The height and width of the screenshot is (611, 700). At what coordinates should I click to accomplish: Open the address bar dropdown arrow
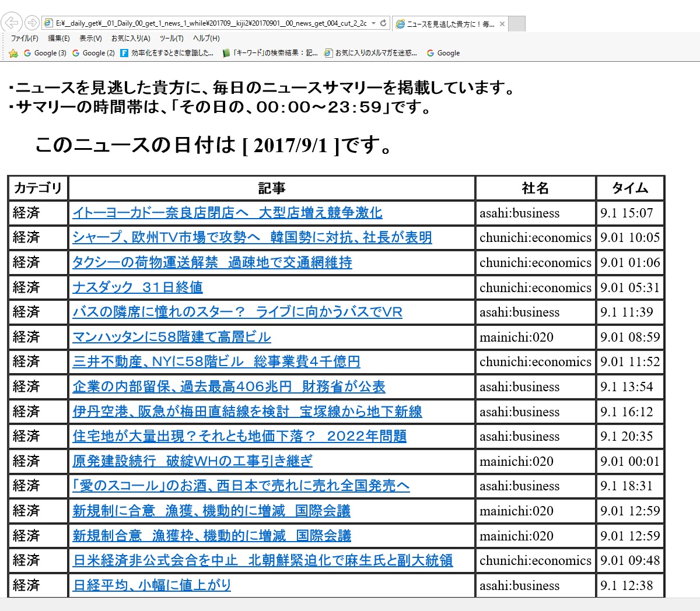[373, 23]
